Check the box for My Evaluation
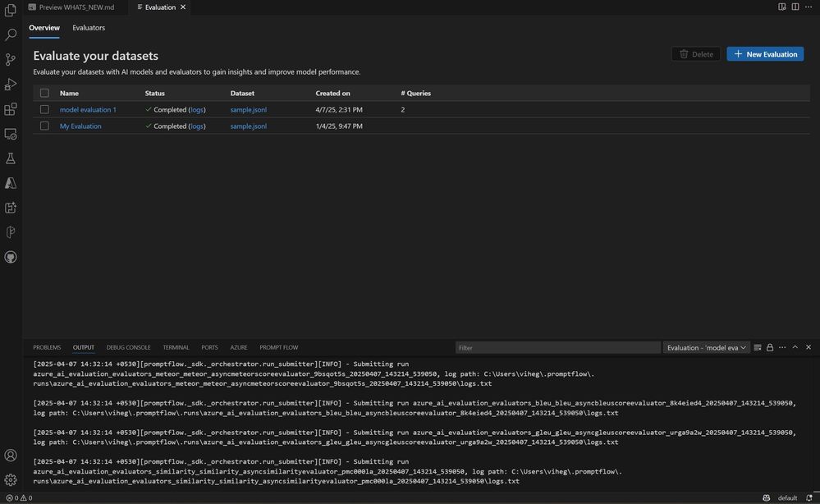The image size is (820, 504). [x=44, y=126]
